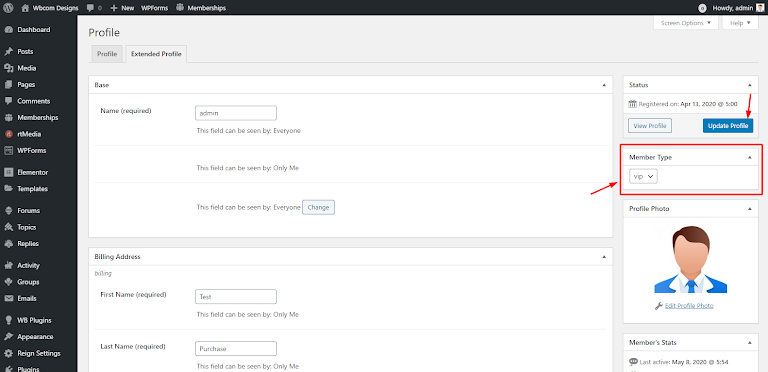Click the First Name field containing Test
This screenshot has height=372, width=768.
236,297
